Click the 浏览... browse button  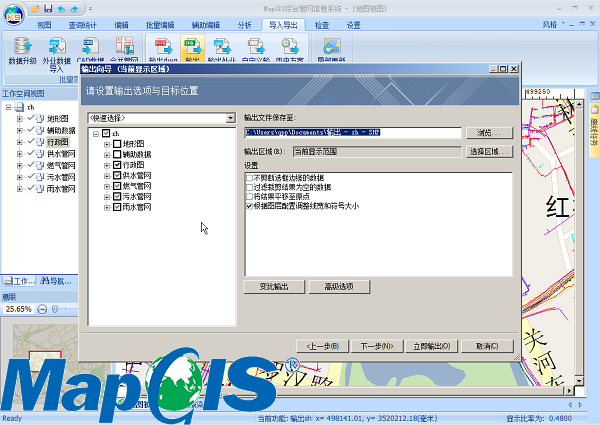tap(489, 132)
